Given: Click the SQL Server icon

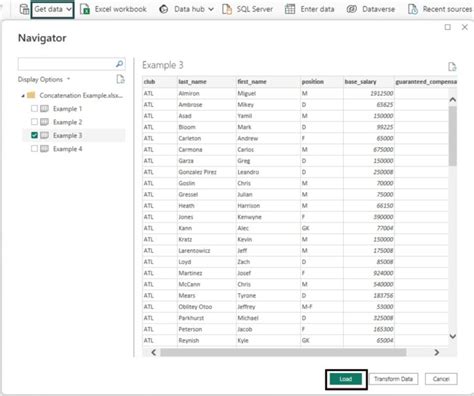Looking at the screenshot, I should 227,9.
